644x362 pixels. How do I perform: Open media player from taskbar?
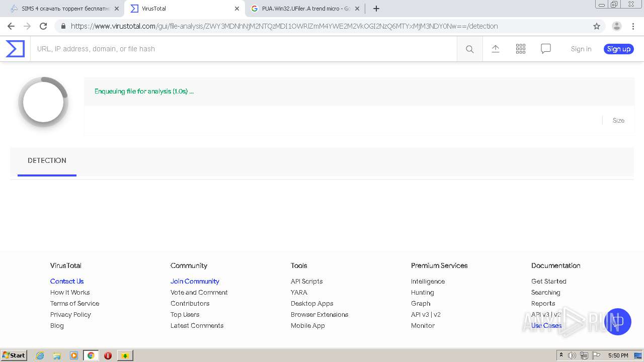point(74,355)
